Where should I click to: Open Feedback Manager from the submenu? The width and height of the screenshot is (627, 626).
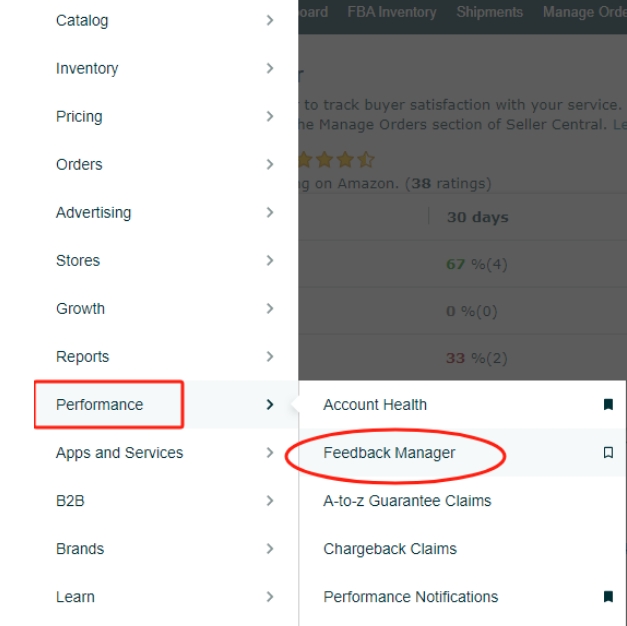[x=389, y=453]
